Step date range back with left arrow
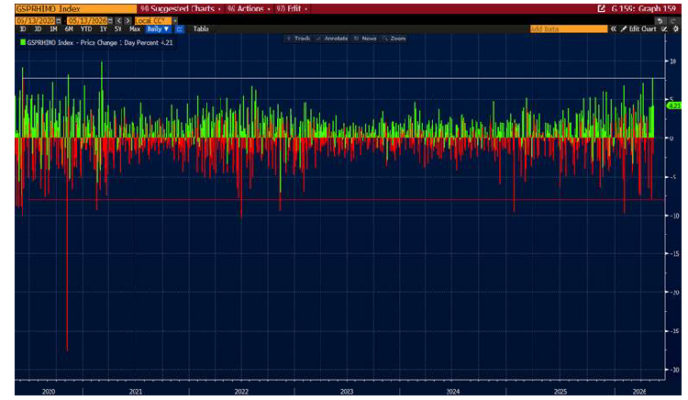This screenshot has height=400, width=688. point(119,21)
